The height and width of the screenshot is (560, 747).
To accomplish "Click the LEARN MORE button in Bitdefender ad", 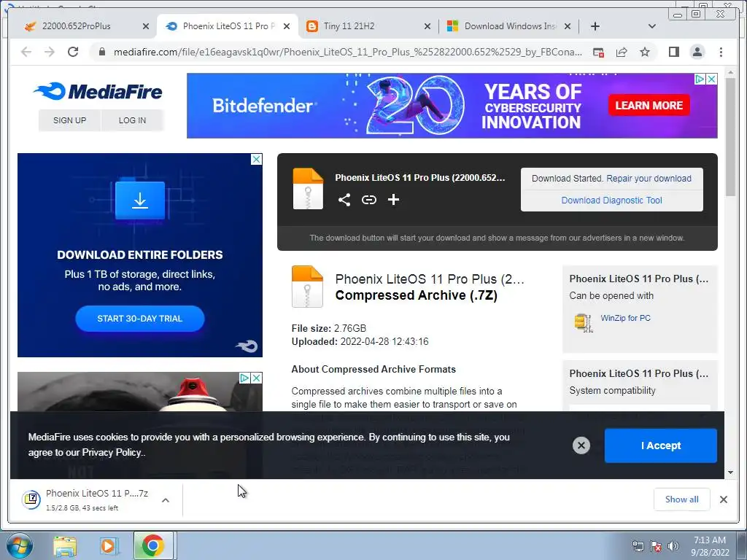I will [649, 105].
